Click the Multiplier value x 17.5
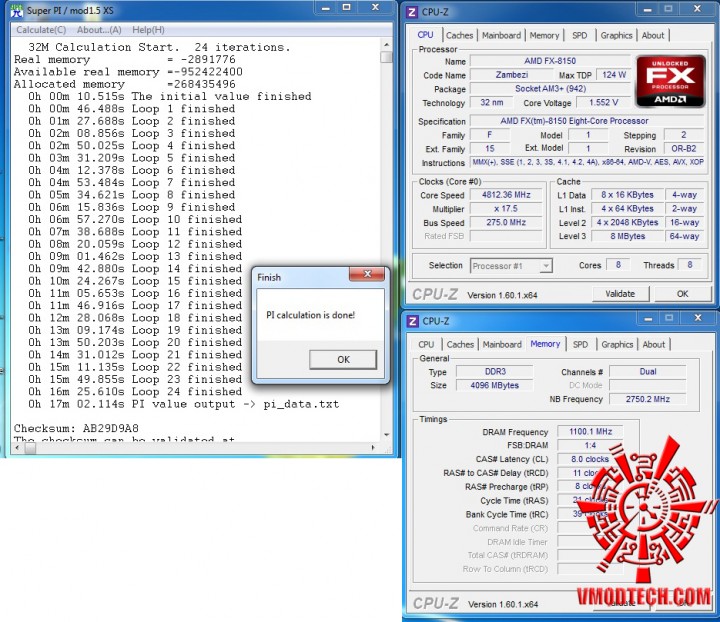Viewport: 720px width, 622px height. pyautogui.click(x=506, y=208)
